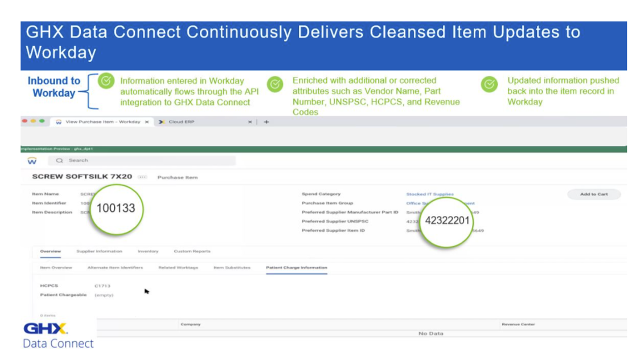644x363 pixels.
Task: Switch to the Supplier Information tab
Action: pos(100,250)
